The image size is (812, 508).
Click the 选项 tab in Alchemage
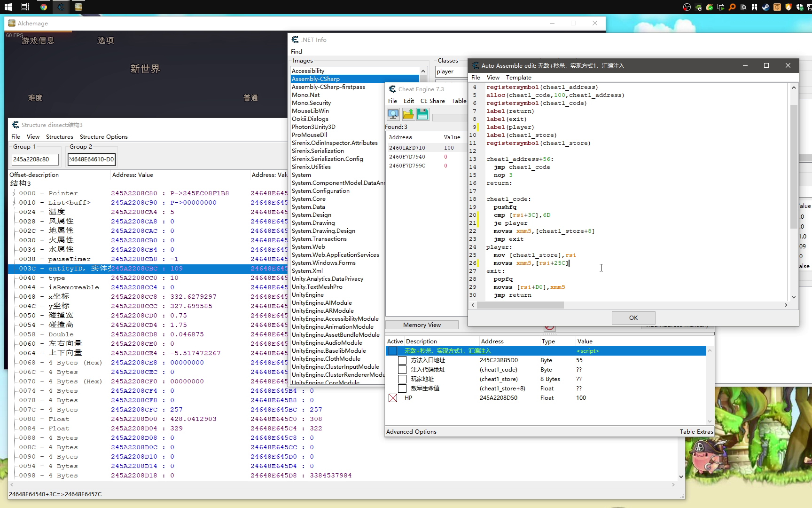[x=106, y=40]
